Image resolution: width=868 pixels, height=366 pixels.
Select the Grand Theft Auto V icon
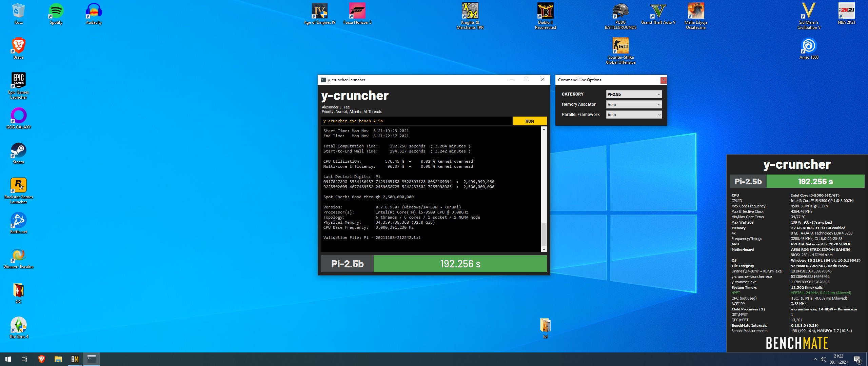(x=658, y=14)
